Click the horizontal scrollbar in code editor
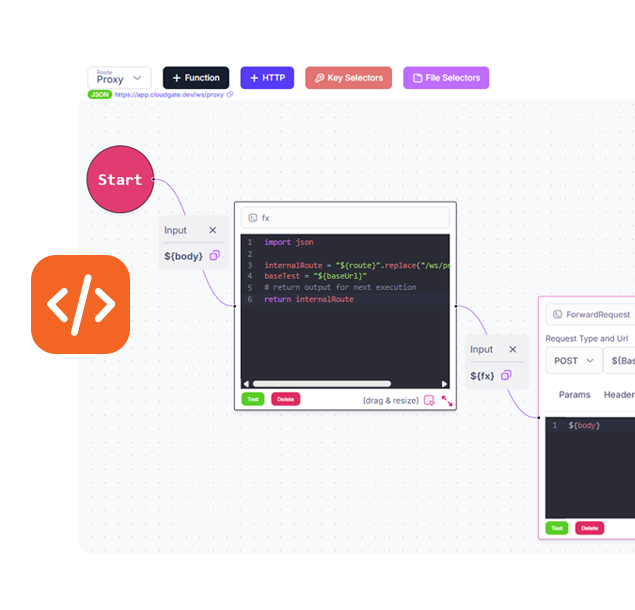 coord(322,384)
